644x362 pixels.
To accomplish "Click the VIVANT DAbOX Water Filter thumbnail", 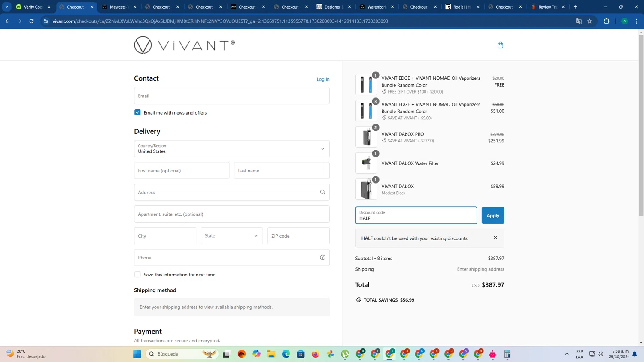I will coord(366,163).
